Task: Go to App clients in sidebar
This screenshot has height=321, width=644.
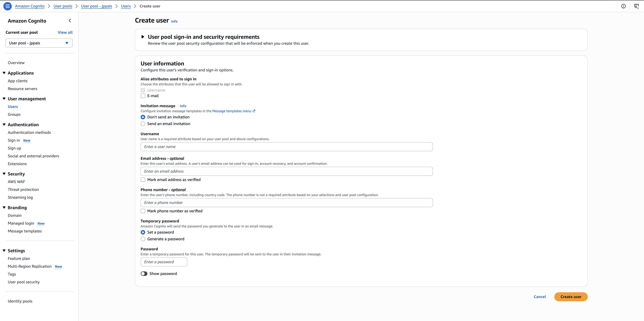Action: coord(18,81)
